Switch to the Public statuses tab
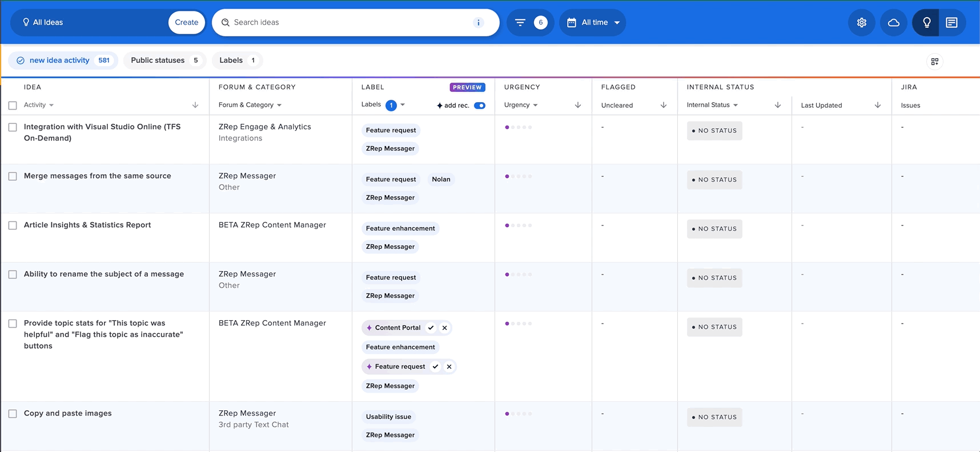This screenshot has width=980, height=452. (164, 60)
